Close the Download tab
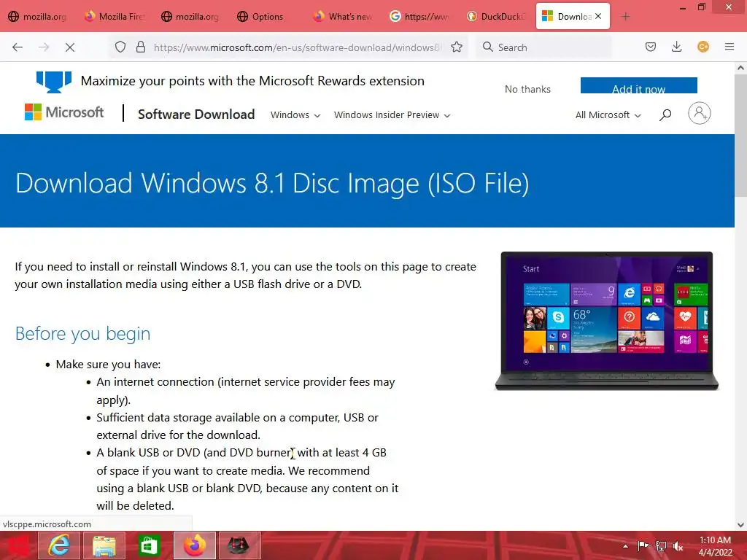The width and height of the screenshot is (747, 560). [x=598, y=16]
